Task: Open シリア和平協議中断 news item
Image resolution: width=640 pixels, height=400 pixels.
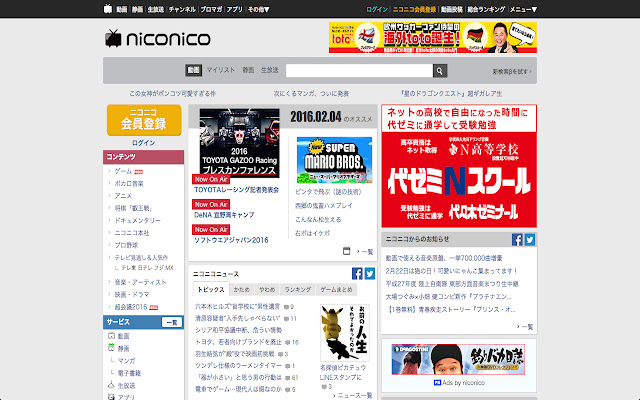Action: coord(238,330)
